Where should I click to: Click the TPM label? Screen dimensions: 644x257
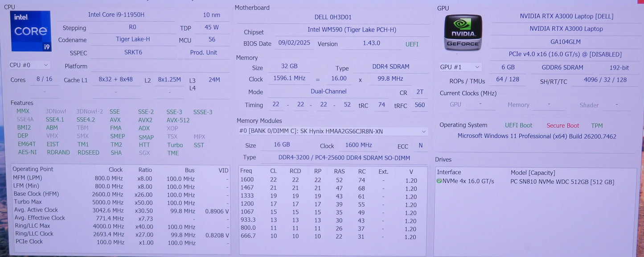point(597,125)
